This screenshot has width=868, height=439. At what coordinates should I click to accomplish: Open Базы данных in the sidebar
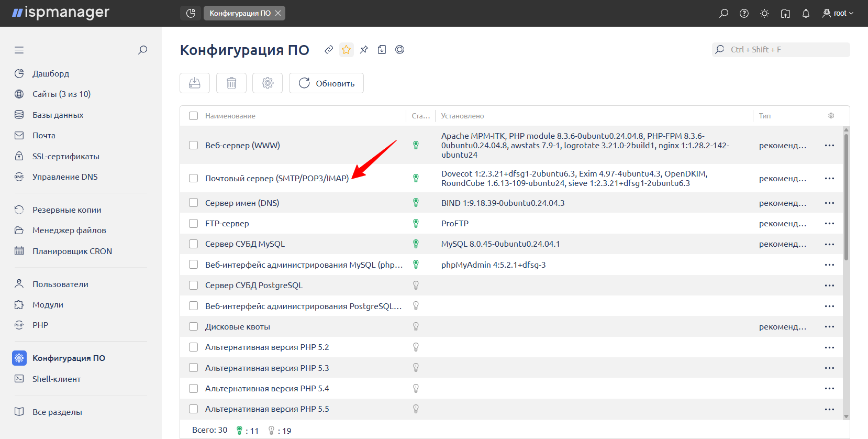(x=58, y=115)
